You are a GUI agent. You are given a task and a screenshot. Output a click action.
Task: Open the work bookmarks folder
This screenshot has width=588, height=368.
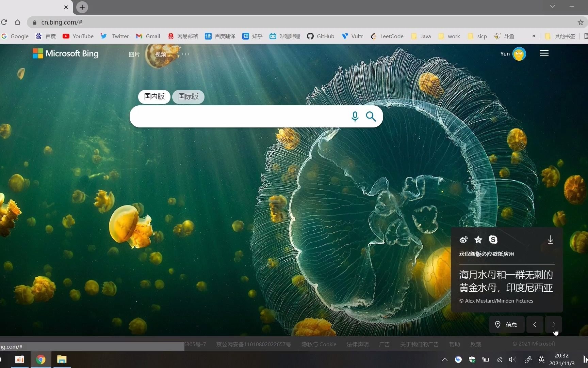pyautogui.click(x=449, y=36)
